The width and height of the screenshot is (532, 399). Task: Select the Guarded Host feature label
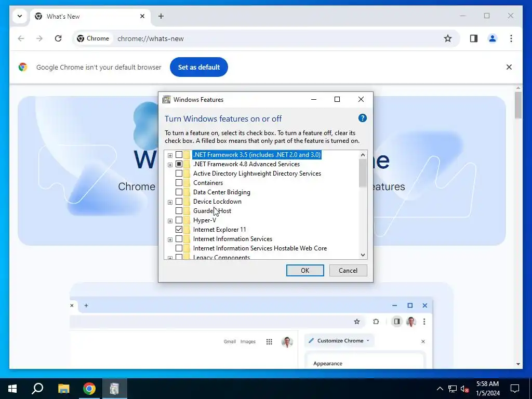click(212, 211)
